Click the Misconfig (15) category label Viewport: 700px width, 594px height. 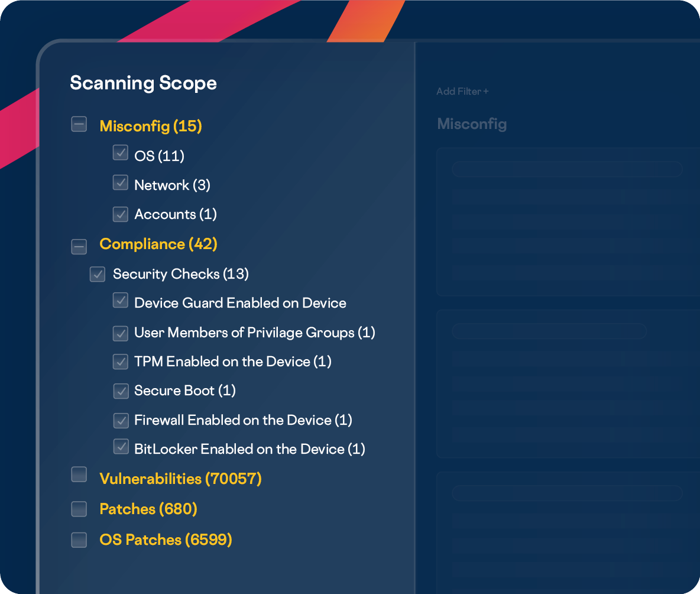tap(151, 126)
